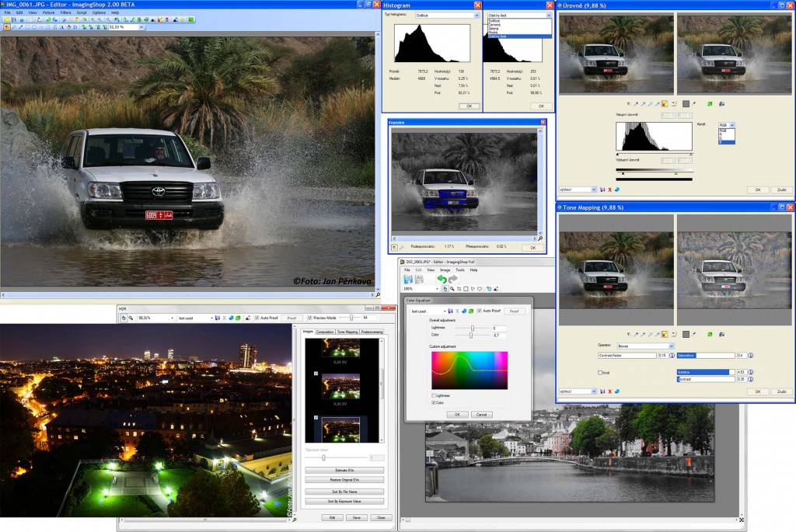The image size is (796, 532).
Task: Enable the Lightness checkbox under Custom adjustment
Action: click(434, 395)
